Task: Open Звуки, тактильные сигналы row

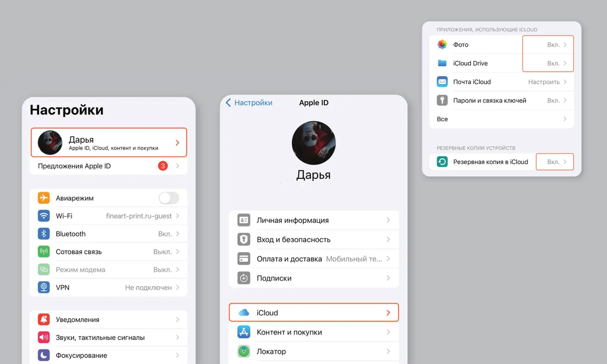Action: click(x=109, y=337)
